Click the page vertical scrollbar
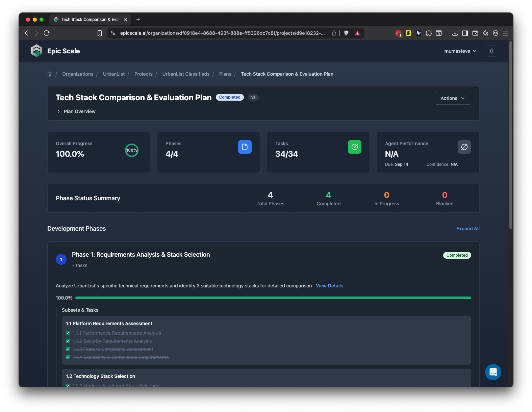Screen dimensions: 532x412 (511, 135)
